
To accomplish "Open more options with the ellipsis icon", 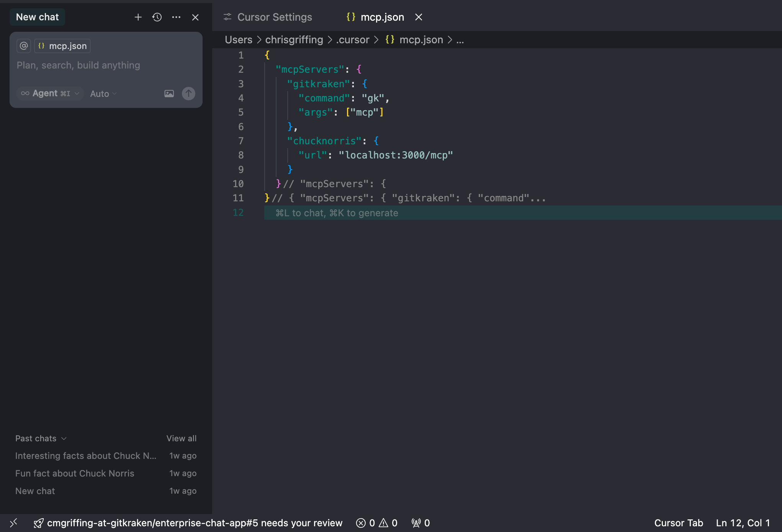I will 176,17.
